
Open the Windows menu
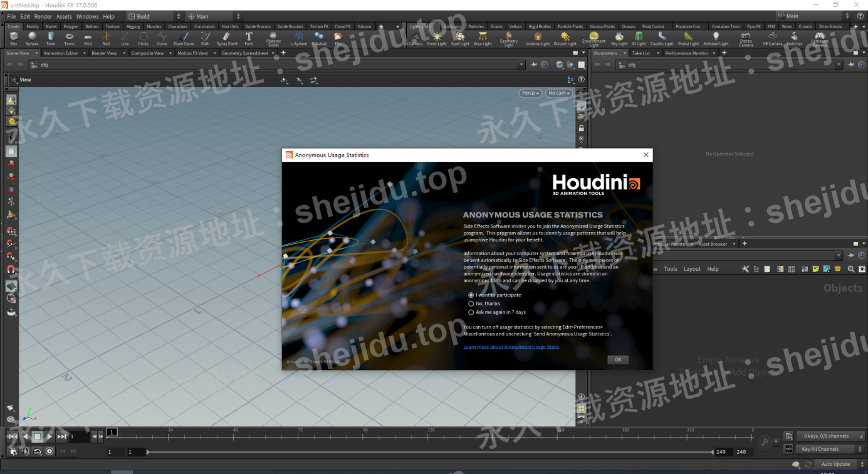tap(87, 16)
